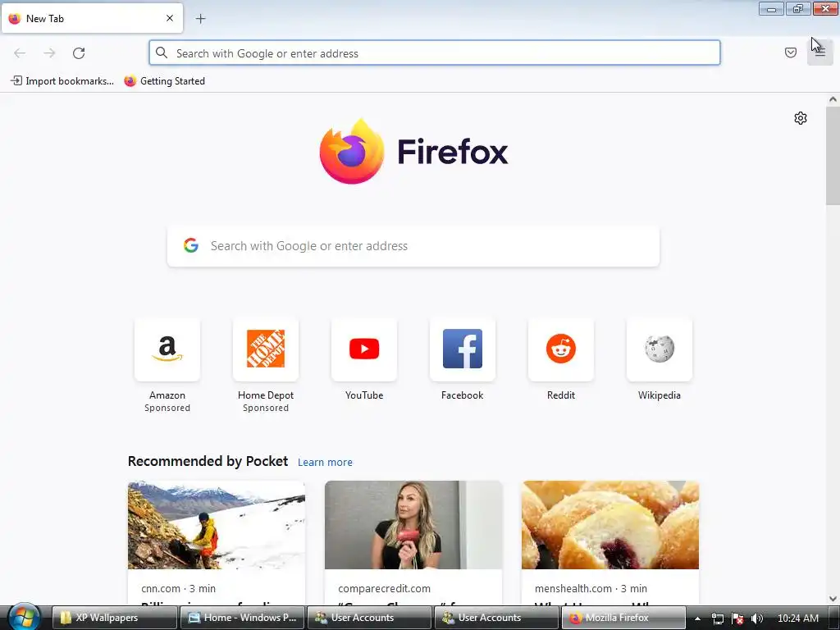
Task: Open a new tab with plus button
Action: click(200, 19)
